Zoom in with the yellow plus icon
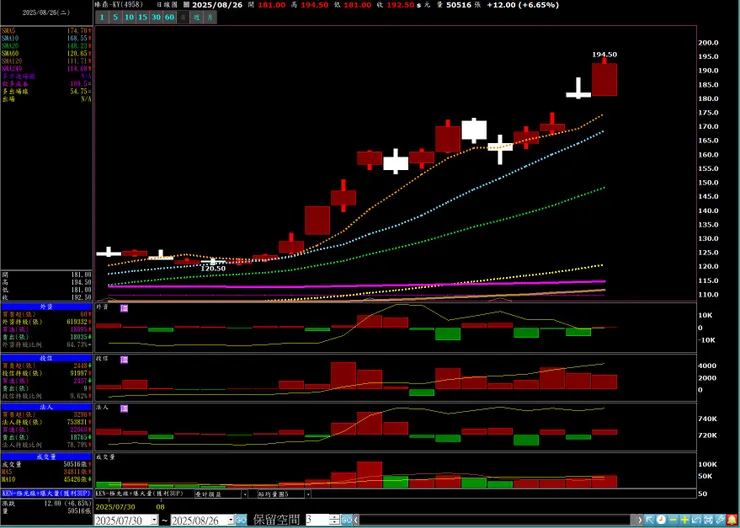This screenshot has width=740, height=528. (685, 520)
